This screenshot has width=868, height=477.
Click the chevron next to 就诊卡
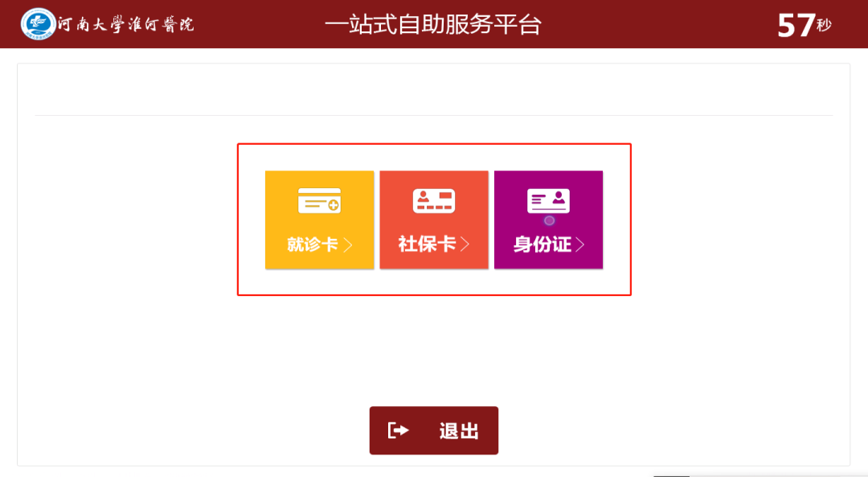point(348,245)
